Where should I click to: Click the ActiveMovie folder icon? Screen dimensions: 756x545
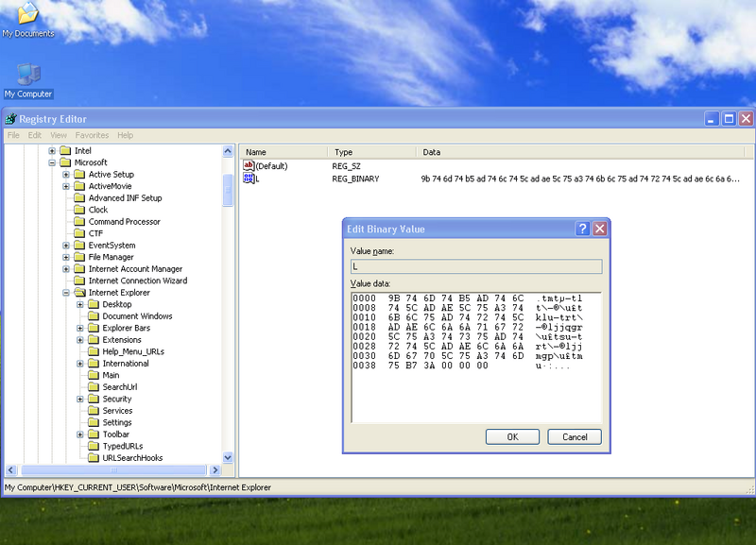point(79,186)
